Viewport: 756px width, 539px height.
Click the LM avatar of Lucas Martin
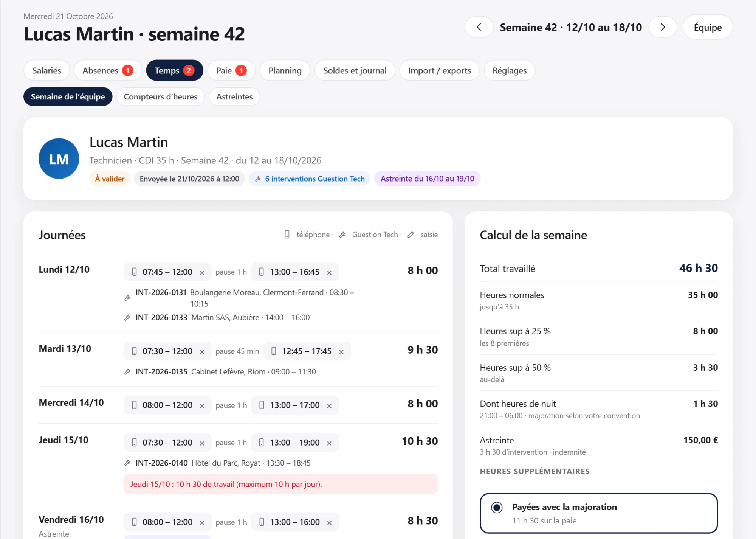click(59, 158)
